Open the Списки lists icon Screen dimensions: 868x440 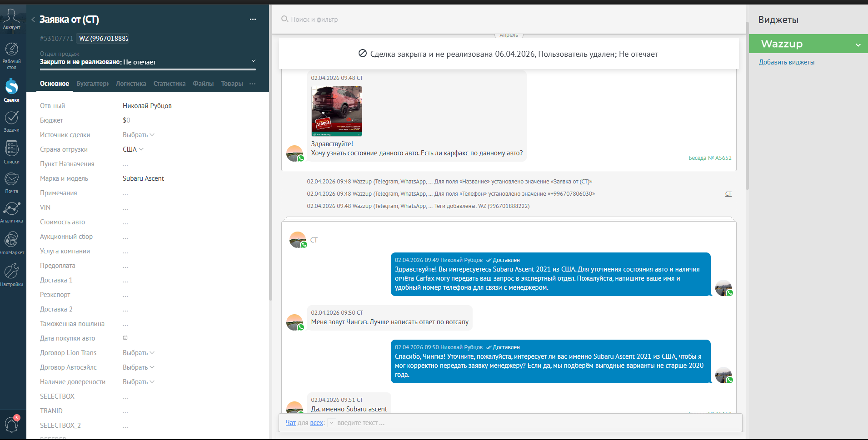pyautogui.click(x=11, y=152)
